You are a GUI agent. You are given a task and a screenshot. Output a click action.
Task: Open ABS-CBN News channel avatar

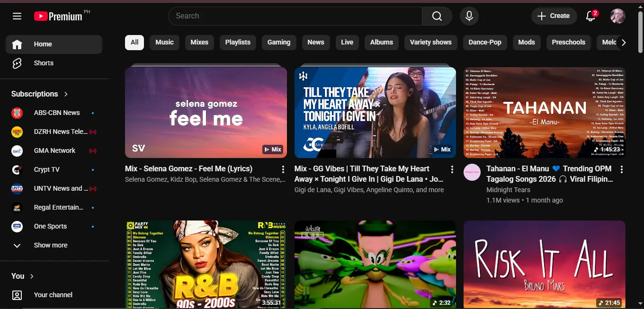17,113
